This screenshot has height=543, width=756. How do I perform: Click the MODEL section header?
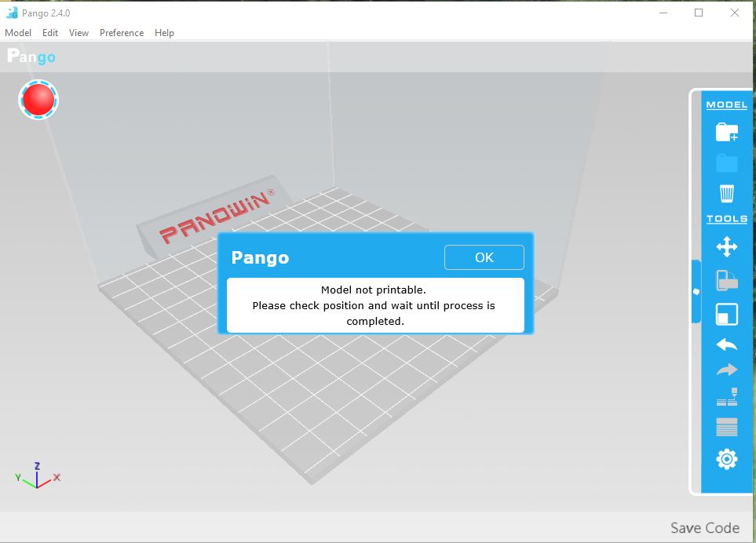tap(727, 105)
